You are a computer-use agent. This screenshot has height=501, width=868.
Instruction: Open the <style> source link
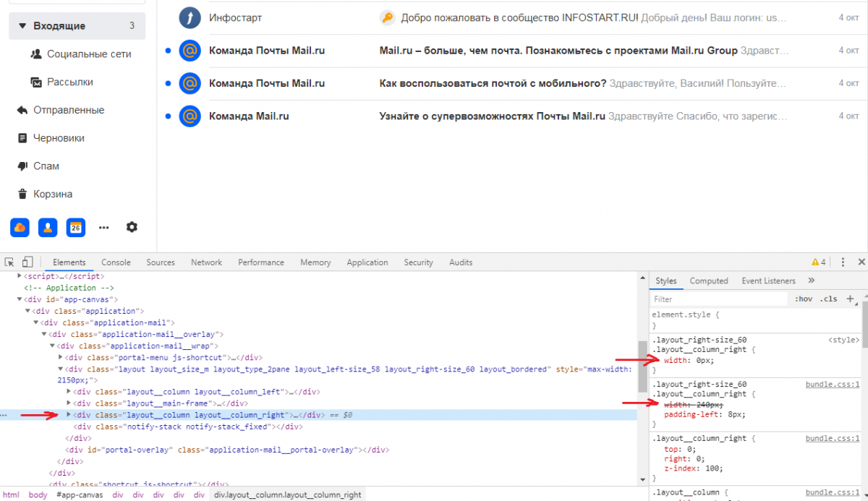(844, 339)
